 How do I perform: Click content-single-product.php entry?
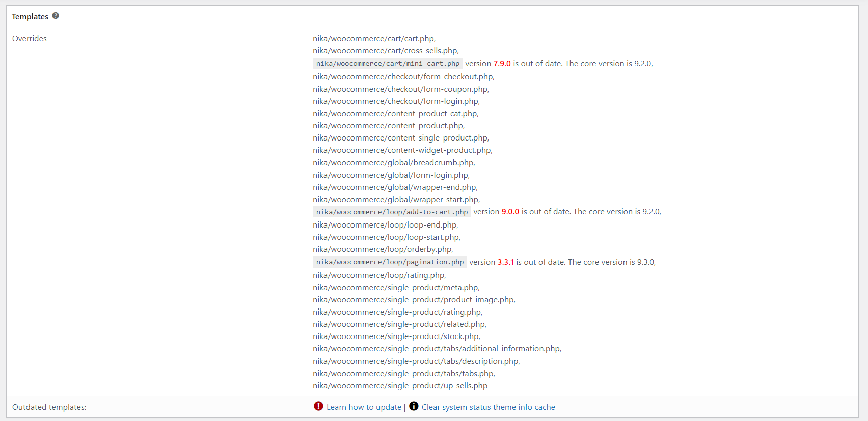401,138
